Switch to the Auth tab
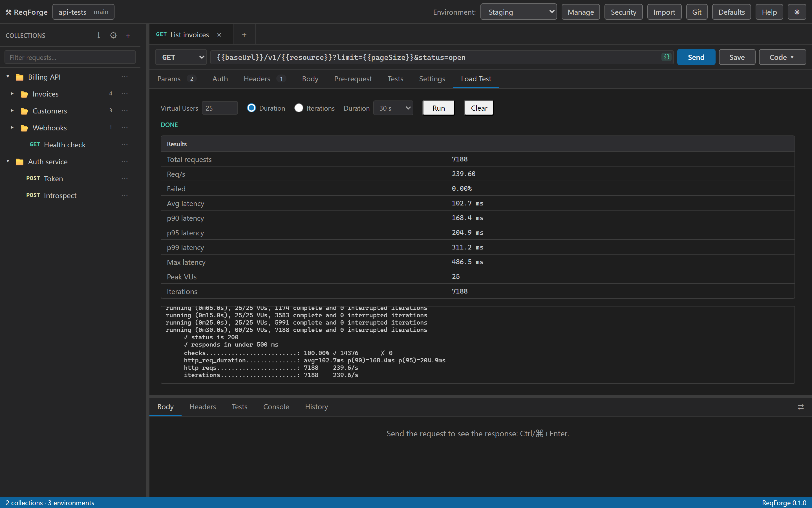This screenshot has width=812, height=508. (220, 79)
